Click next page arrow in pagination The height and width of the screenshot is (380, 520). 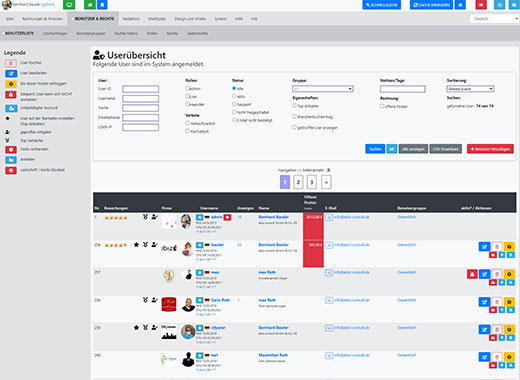click(326, 182)
